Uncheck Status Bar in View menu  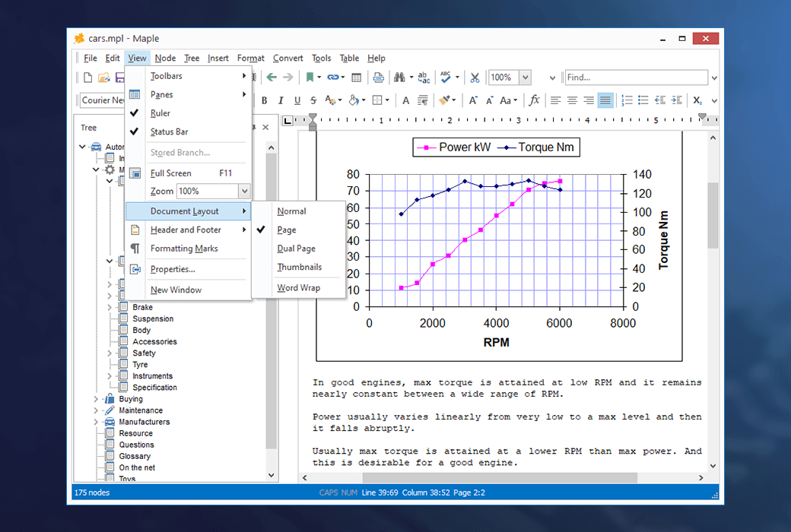click(169, 131)
